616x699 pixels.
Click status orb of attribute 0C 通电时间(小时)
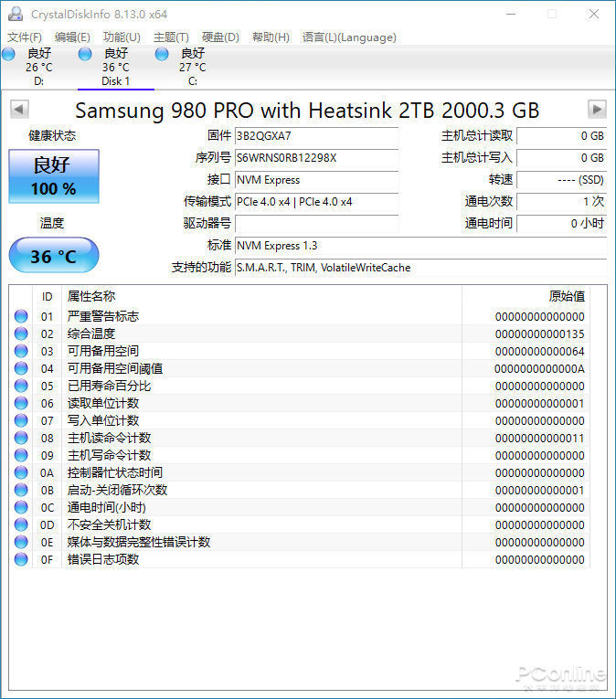click(x=21, y=507)
